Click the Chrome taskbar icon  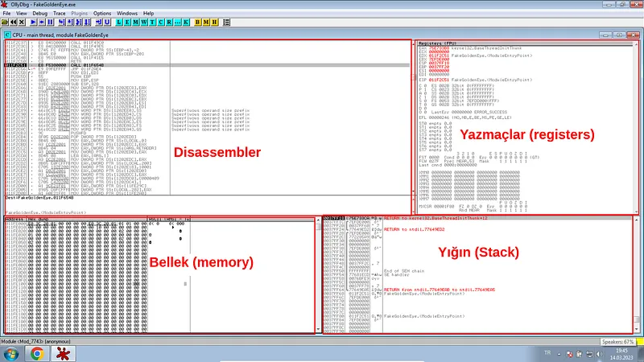[x=36, y=354]
